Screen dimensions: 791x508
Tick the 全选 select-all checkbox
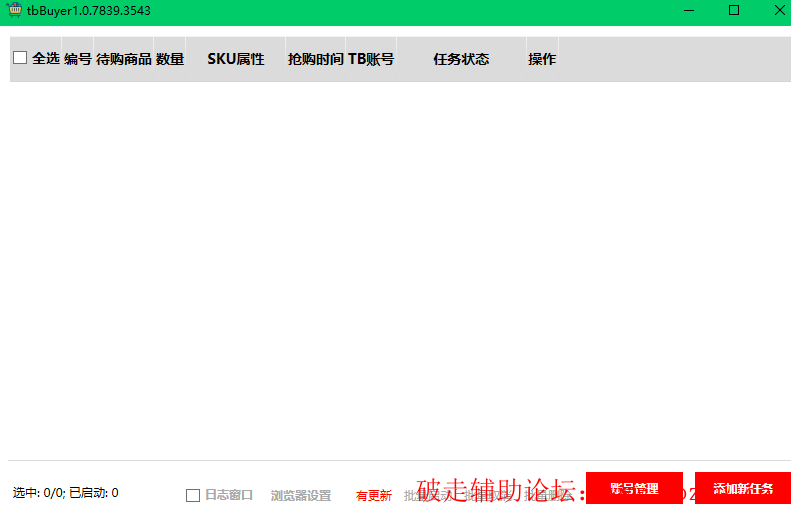coord(20,58)
